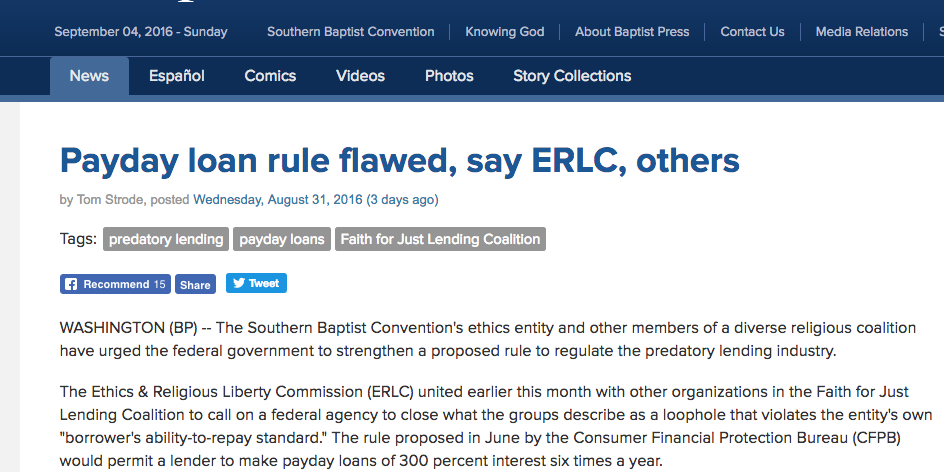
Task: Go to the Media Relations link
Action: tap(862, 32)
